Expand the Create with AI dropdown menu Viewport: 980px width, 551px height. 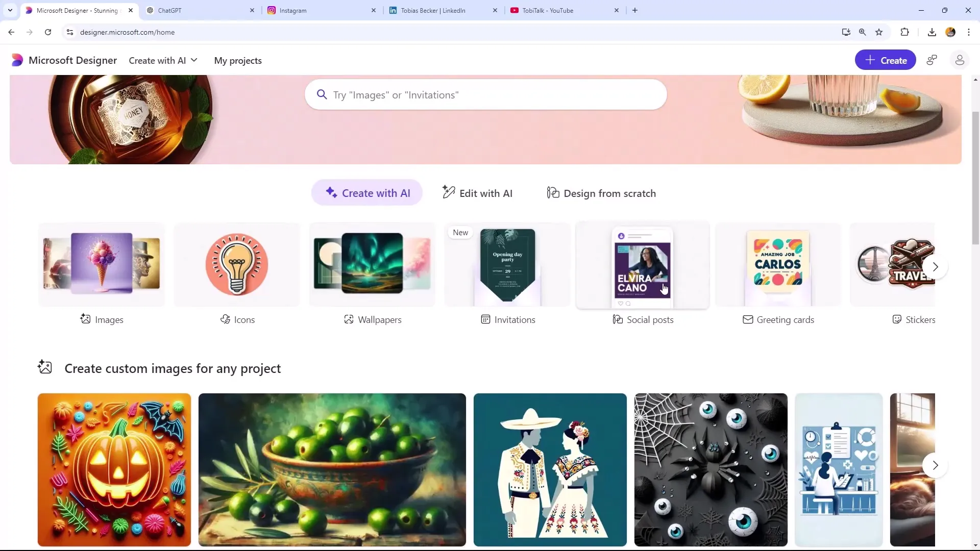click(x=163, y=61)
